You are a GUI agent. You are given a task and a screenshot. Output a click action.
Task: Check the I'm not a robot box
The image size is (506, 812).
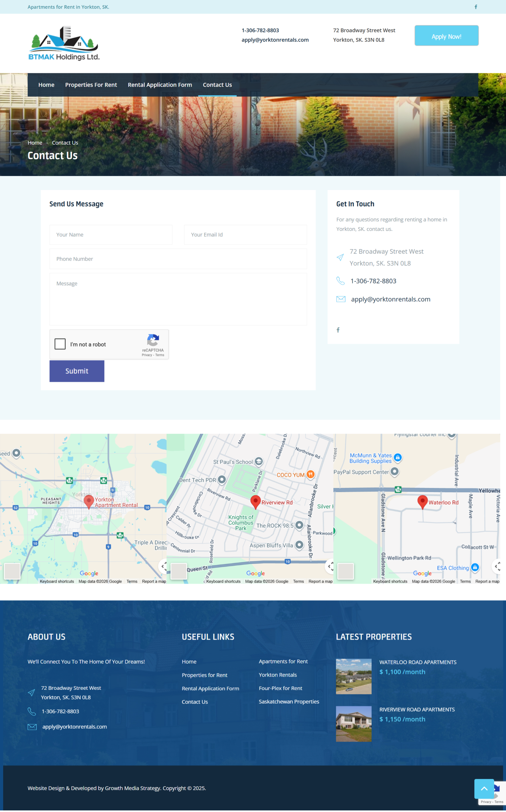[60, 344]
